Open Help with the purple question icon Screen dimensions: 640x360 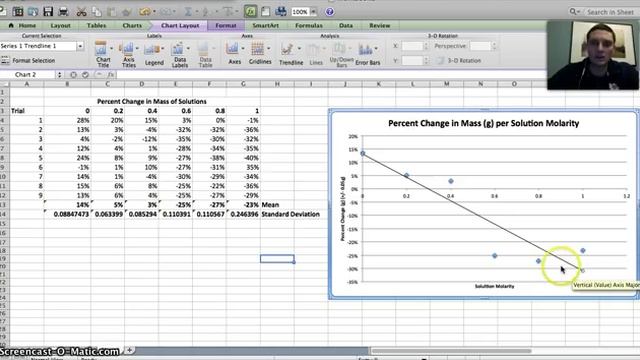click(330, 12)
